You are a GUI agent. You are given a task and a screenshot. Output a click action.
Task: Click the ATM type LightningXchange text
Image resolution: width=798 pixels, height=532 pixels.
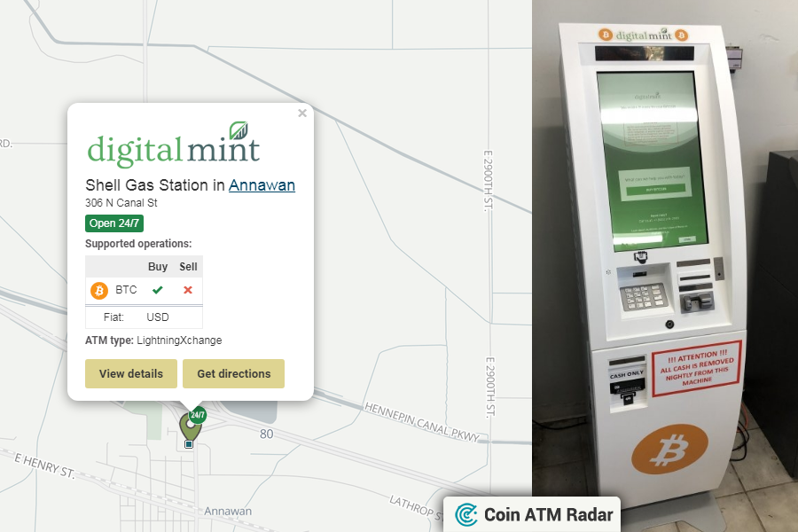coord(153,340)
